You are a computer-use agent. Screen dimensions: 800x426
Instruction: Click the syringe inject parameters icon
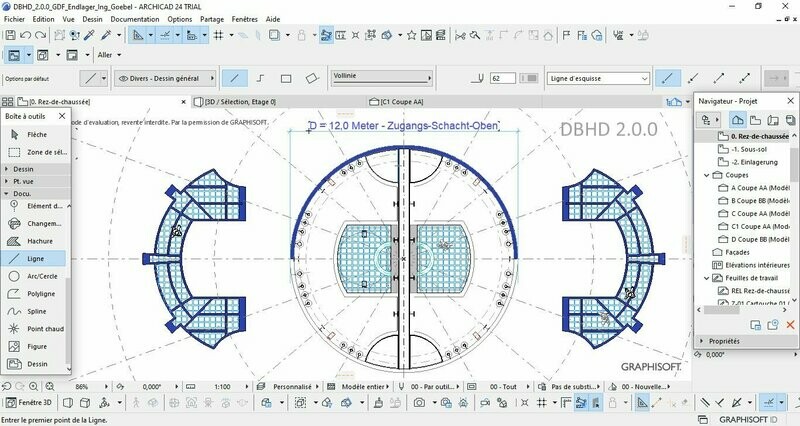click(x=106, y=35)
